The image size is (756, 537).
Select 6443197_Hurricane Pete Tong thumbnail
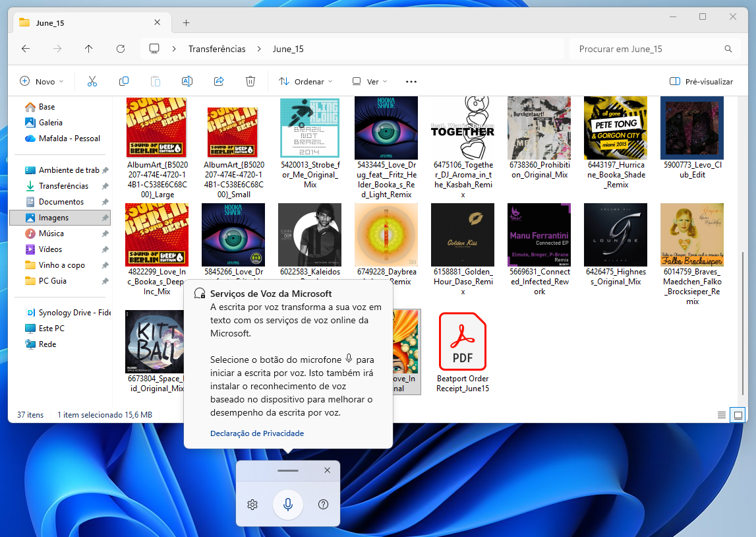[616, 129]
